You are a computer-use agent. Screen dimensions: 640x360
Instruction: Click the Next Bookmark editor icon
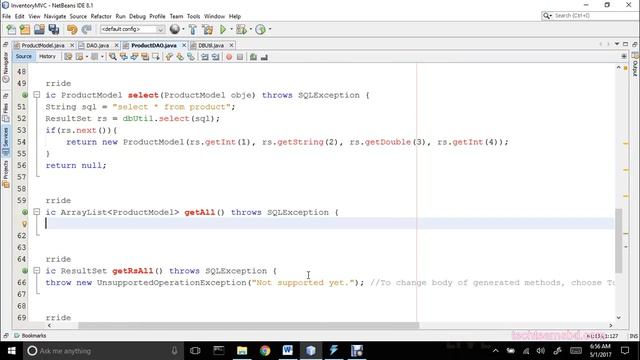click(x=180, y=57)
